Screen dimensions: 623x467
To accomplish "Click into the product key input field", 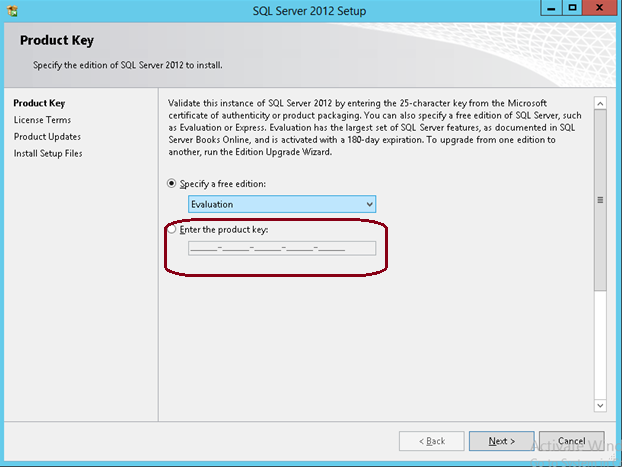I will 282,248.
